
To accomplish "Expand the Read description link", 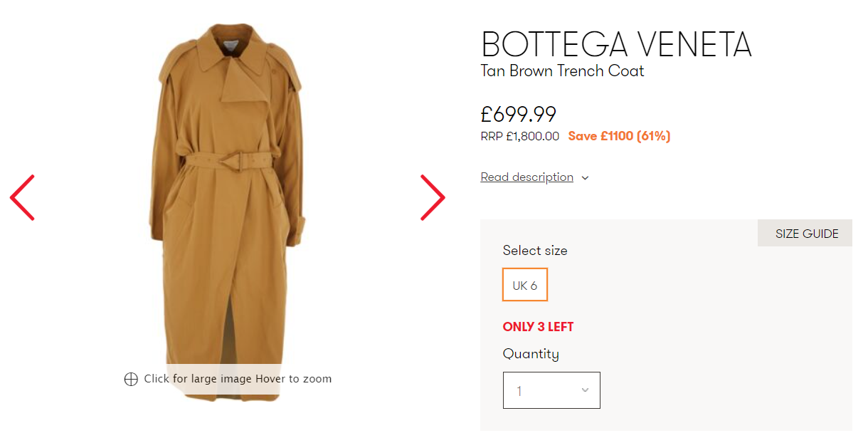I will pyautogui.click(x=526, y=177).
